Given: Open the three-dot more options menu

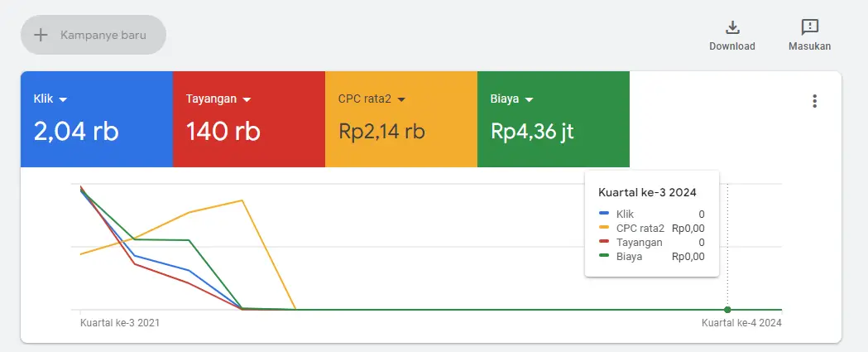Looking at the screenshot, I should tap(815, 101).
